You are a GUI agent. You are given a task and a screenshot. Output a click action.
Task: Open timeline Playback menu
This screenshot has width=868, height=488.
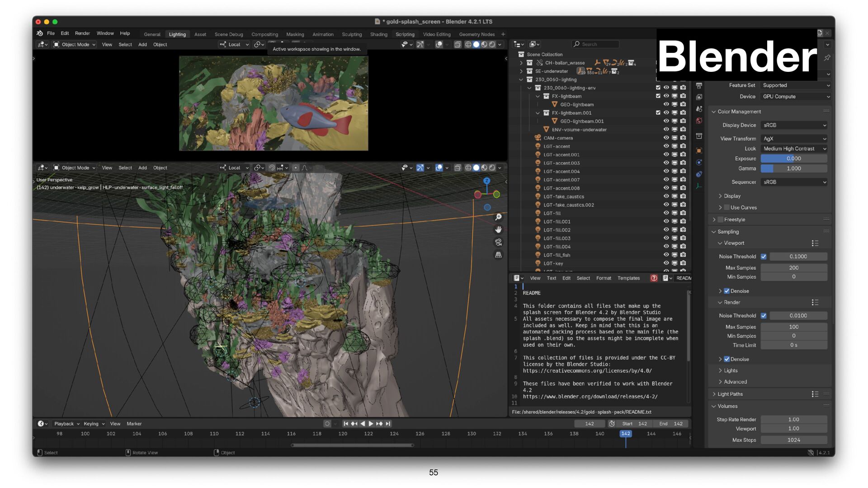(x=66, y=424)
